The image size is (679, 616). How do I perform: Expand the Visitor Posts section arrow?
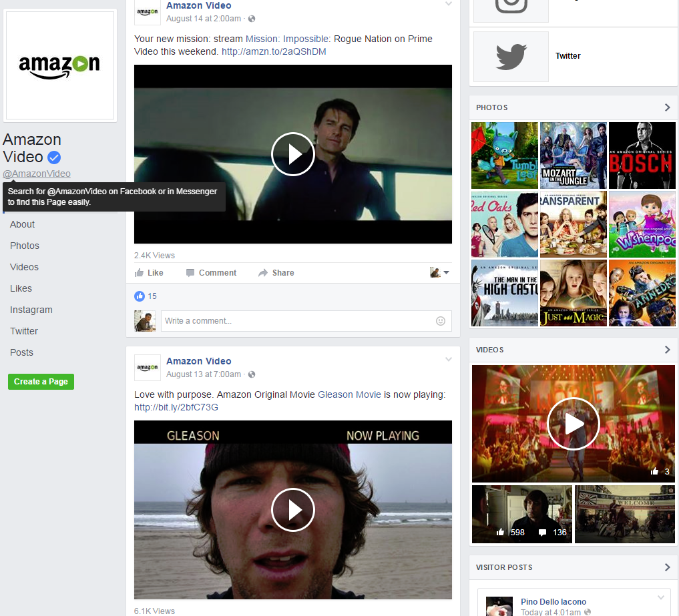(667, 567)
